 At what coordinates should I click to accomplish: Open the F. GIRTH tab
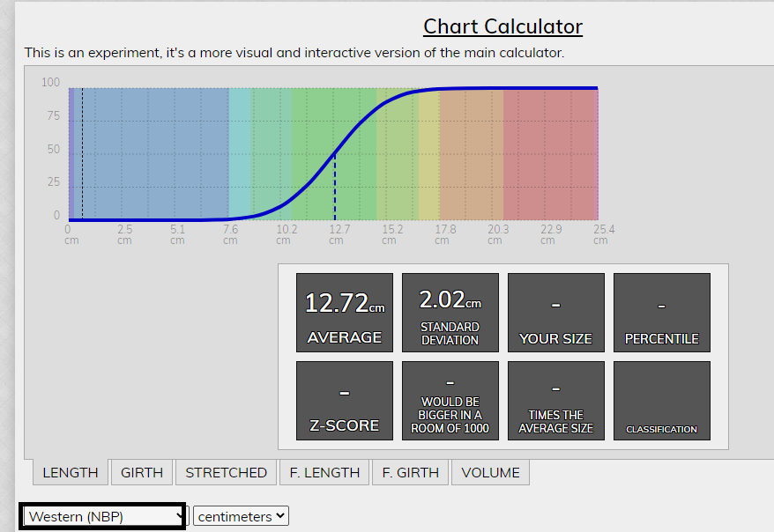point(410,472)
